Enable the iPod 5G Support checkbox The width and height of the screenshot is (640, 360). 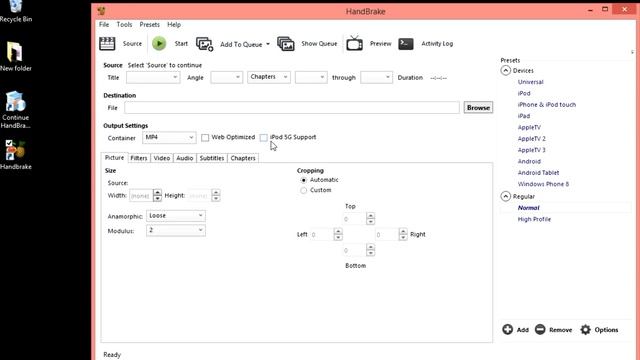tap(264, 138)
